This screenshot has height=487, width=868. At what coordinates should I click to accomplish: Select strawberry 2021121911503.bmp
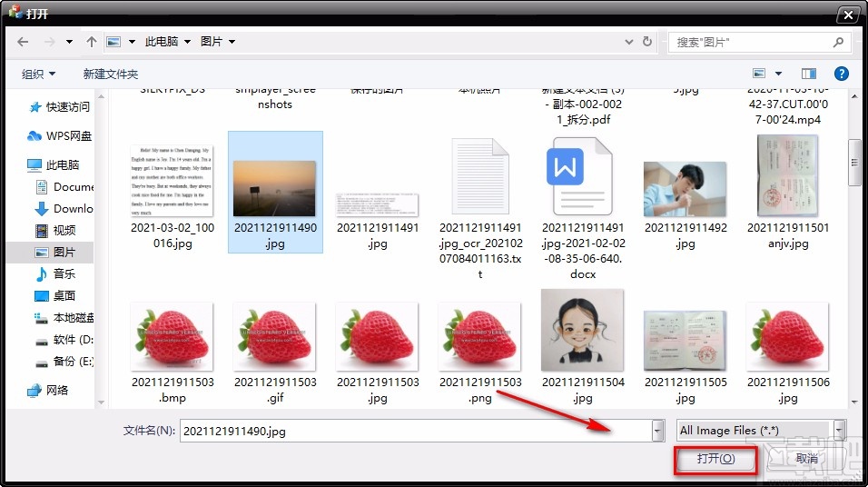[172, 336]
